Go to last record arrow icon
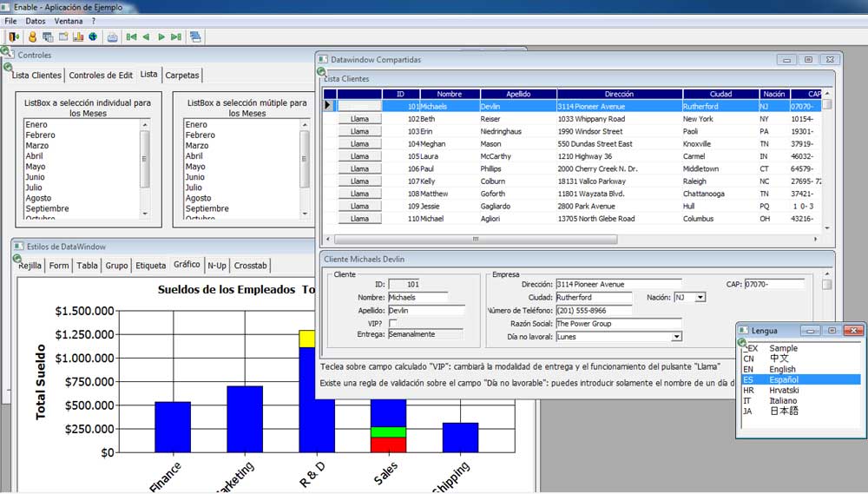Viewport: 868px width, 494px height. 176,36
